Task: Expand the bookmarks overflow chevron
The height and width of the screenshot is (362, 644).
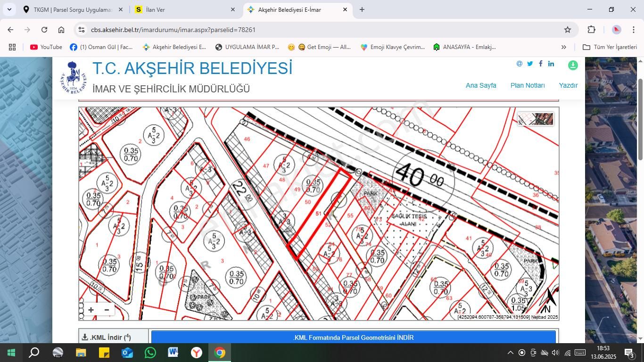Action: 563,47
